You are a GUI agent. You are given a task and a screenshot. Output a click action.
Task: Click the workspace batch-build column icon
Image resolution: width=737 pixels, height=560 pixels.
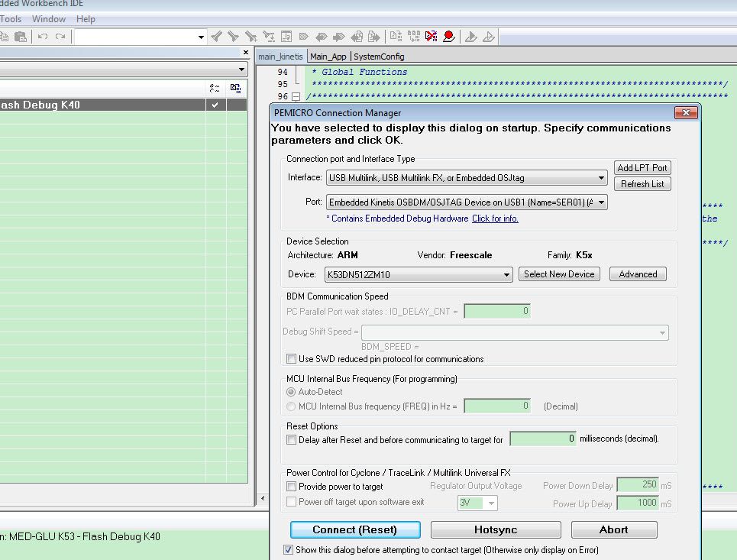click(235, 88)
